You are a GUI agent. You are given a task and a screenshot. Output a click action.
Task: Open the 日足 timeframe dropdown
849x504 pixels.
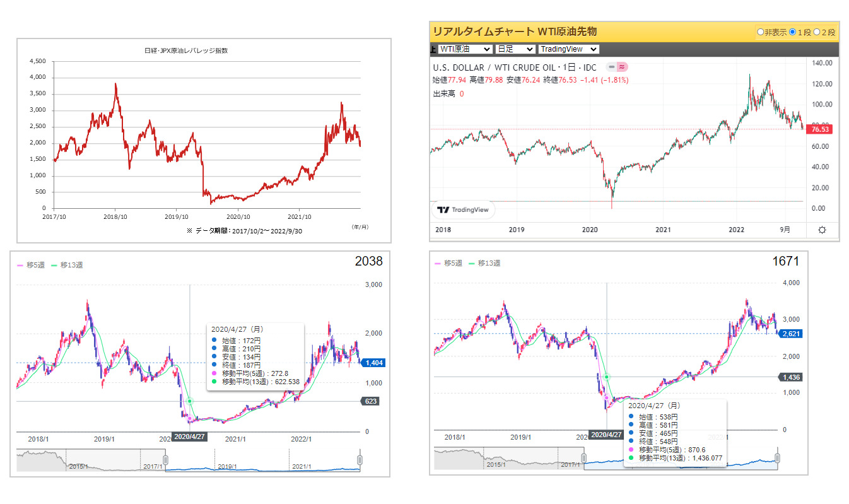coord(515,49)
